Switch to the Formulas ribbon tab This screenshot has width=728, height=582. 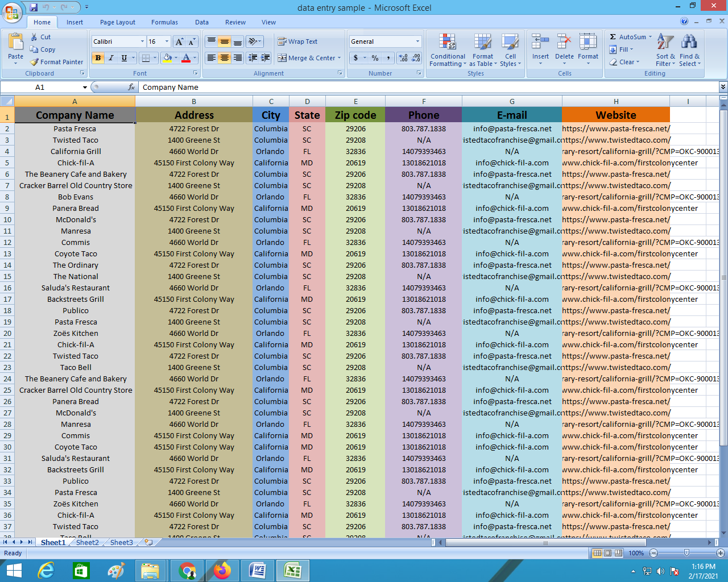[164, 22]
